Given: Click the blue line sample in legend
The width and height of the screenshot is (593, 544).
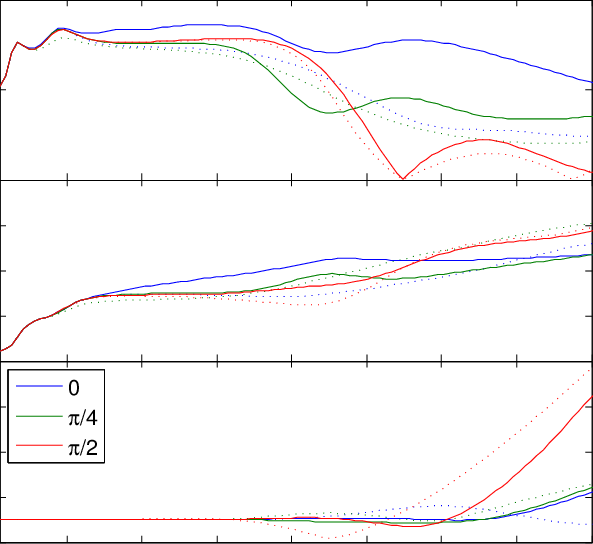Looking at the screenshot, I should click(x=39, y=386).
